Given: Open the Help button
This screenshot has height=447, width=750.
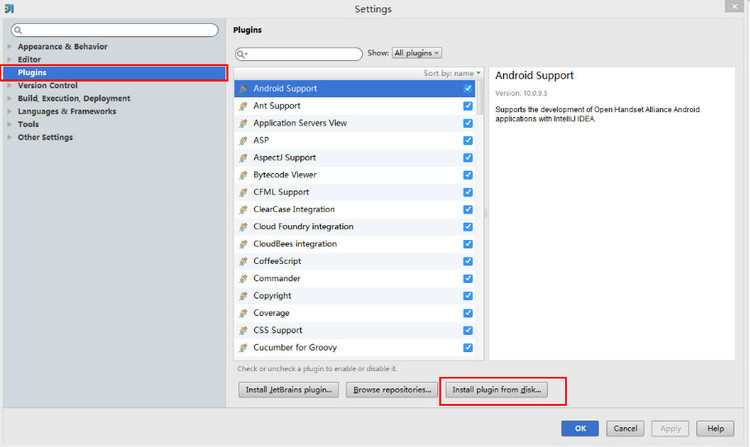Looking at the screenshot, I should tap(716, 428).
